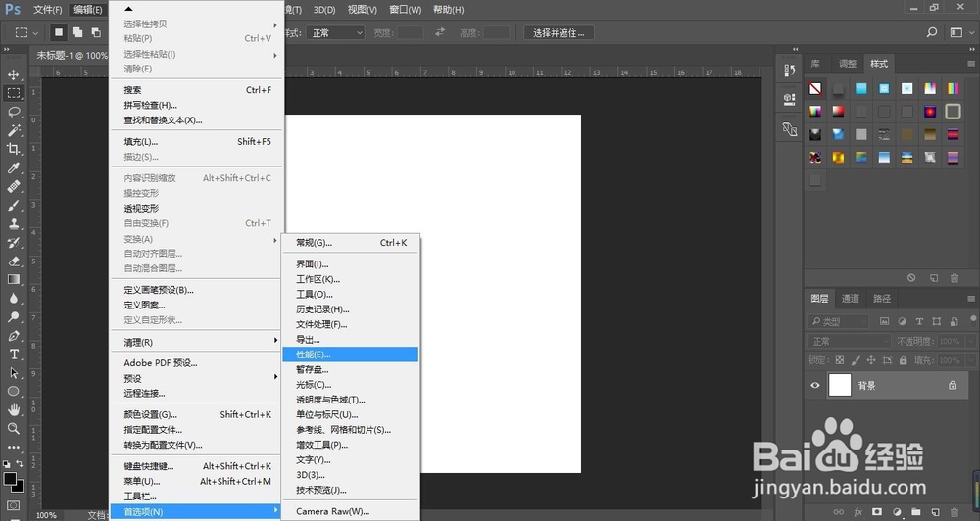Select the Zoom magnifier tool
The width and height of the screenshot is (980, 521).
(x=13, y=429)
